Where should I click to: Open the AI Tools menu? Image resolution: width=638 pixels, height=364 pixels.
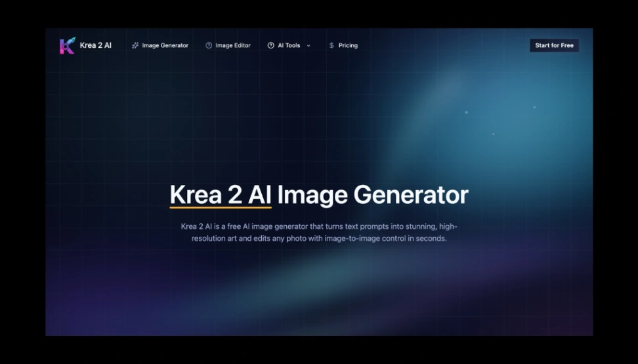coord(289,45)
